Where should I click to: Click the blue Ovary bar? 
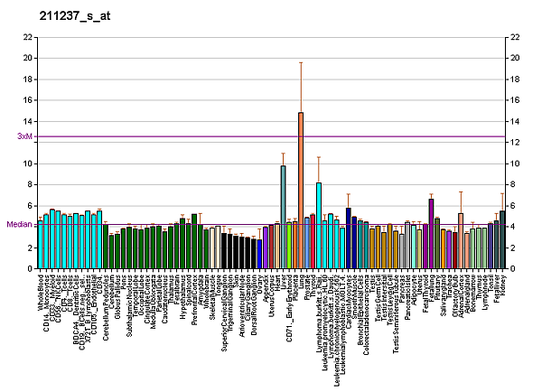tap(259, 254)
